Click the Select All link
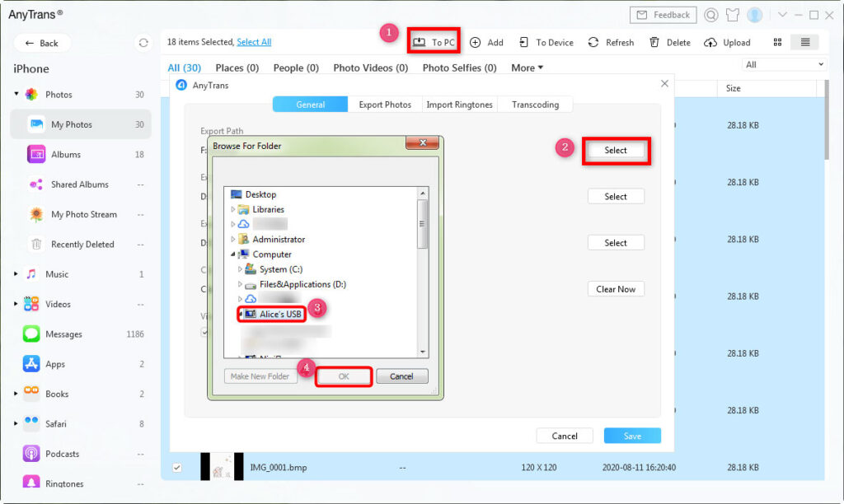 click(254, 42)
